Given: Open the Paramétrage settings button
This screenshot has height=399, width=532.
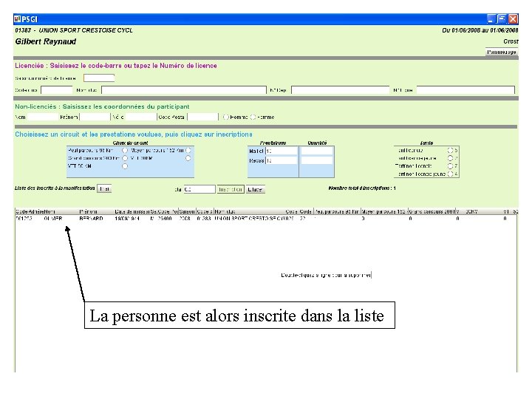Looking at the screenshot, I should click(502, 52).
